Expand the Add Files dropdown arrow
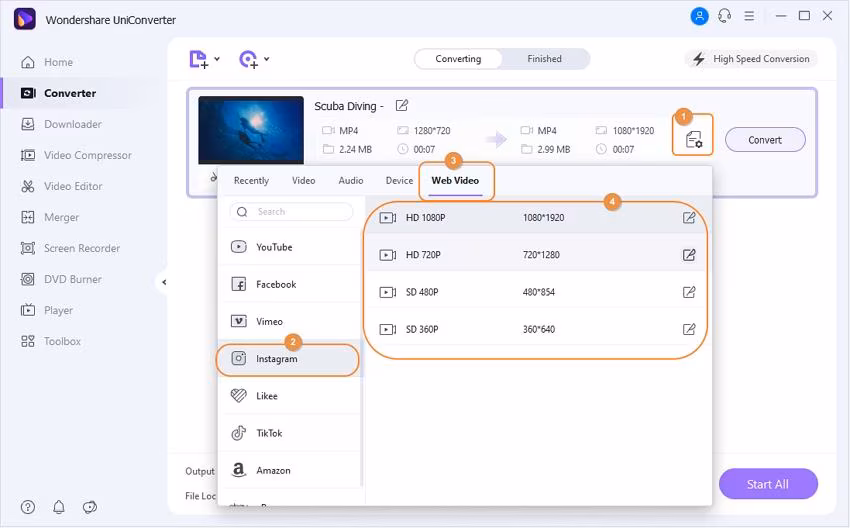 click(x=217, y=59)
